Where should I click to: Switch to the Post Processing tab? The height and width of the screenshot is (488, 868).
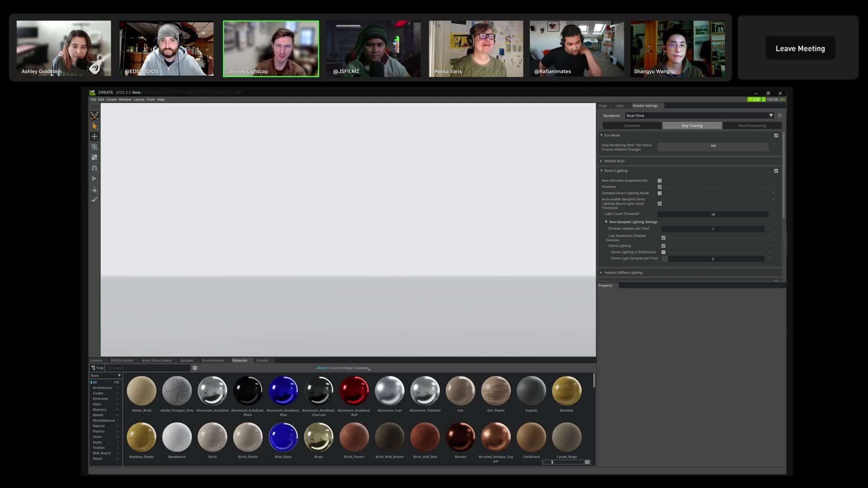(752, 126)
